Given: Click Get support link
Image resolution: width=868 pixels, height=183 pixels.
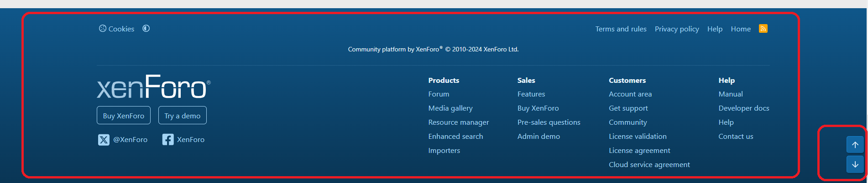Looking at the screenshot, I should tap(628, 108).
